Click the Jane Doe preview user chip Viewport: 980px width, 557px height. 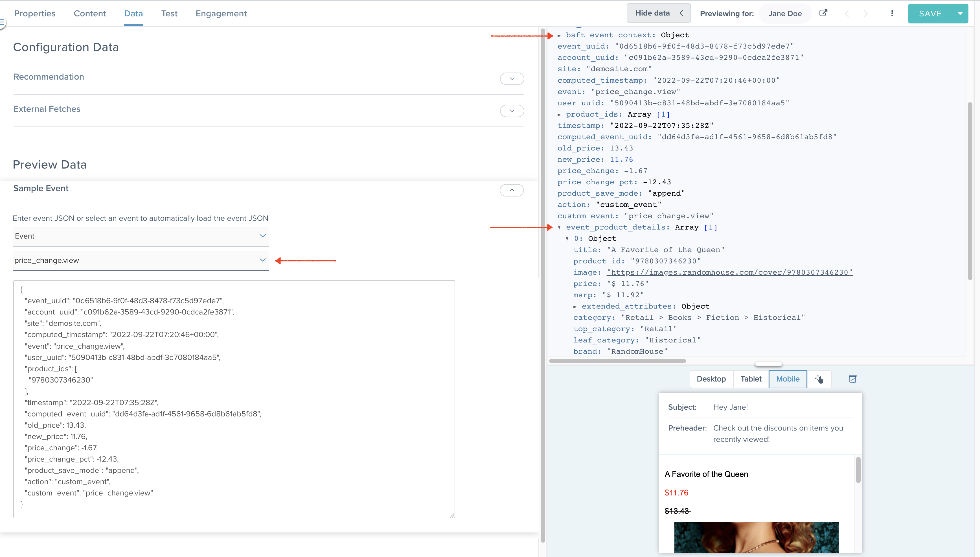(x=785, y=13)
